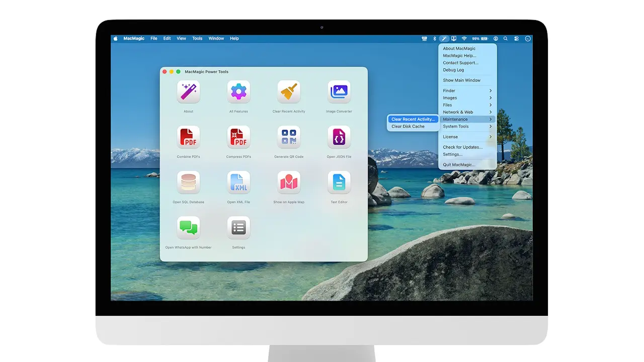Launch the Open XML File tool
The image size is (644, 362).
click(238, 183)
